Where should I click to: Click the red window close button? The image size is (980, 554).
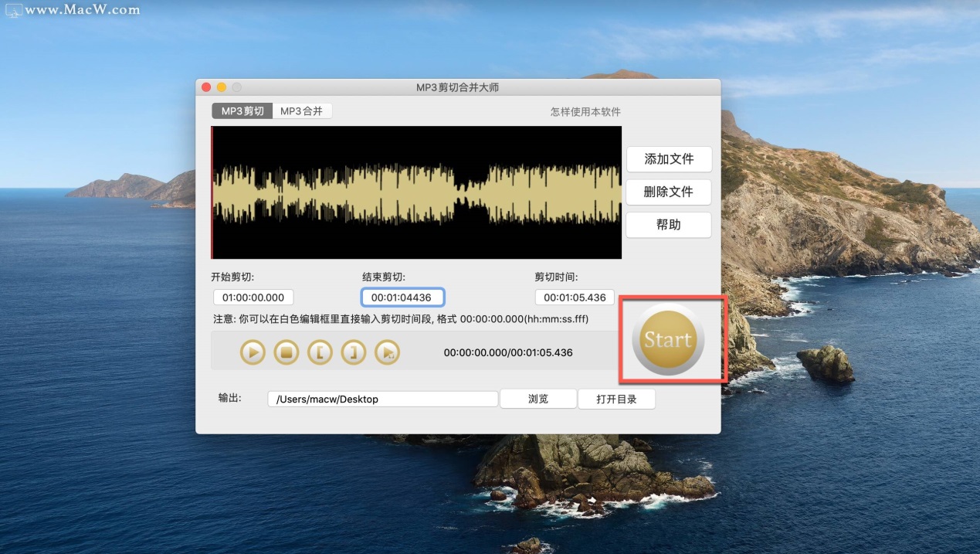tap(206, 87)
